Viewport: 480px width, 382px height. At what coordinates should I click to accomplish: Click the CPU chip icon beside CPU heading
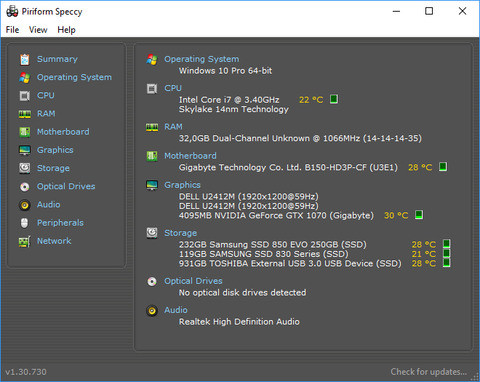(x=152, y=89)
